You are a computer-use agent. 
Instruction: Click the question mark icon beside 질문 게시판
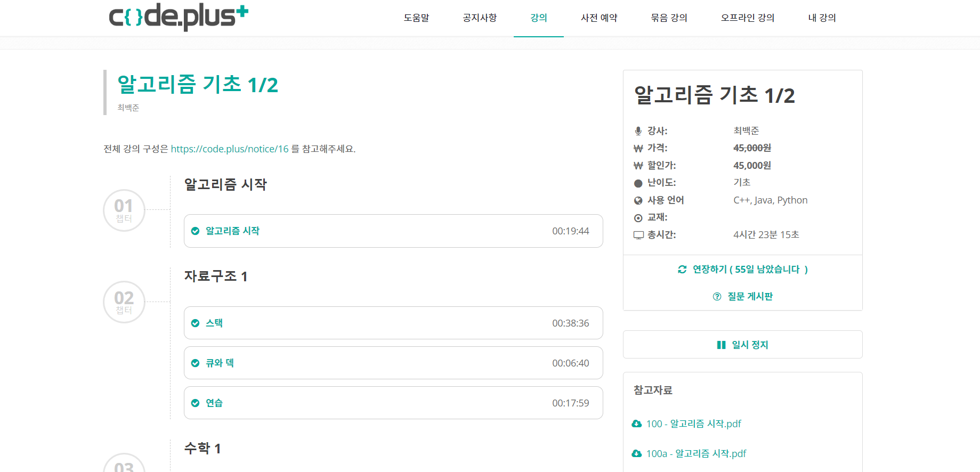pyautogui.click(x=717, y=297)
